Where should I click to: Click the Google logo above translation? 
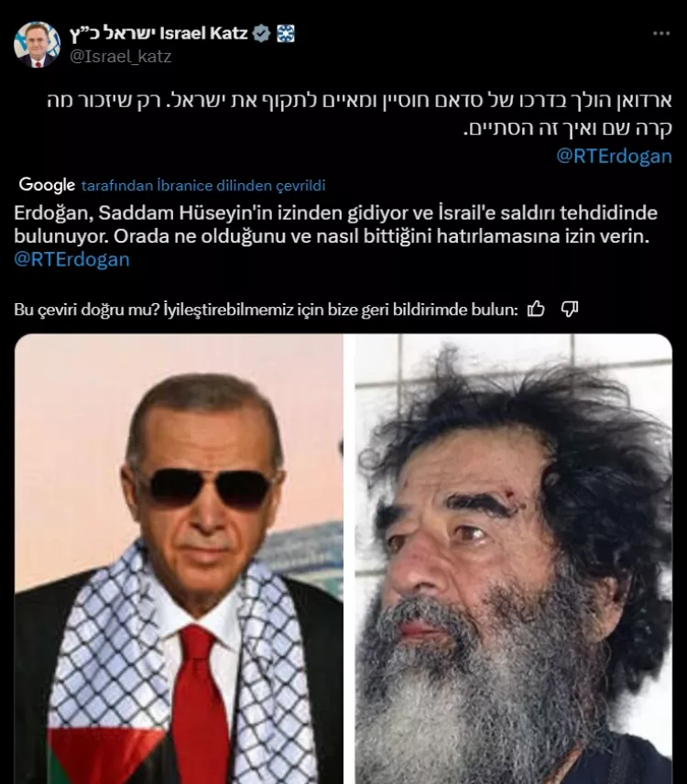point(47,185)
